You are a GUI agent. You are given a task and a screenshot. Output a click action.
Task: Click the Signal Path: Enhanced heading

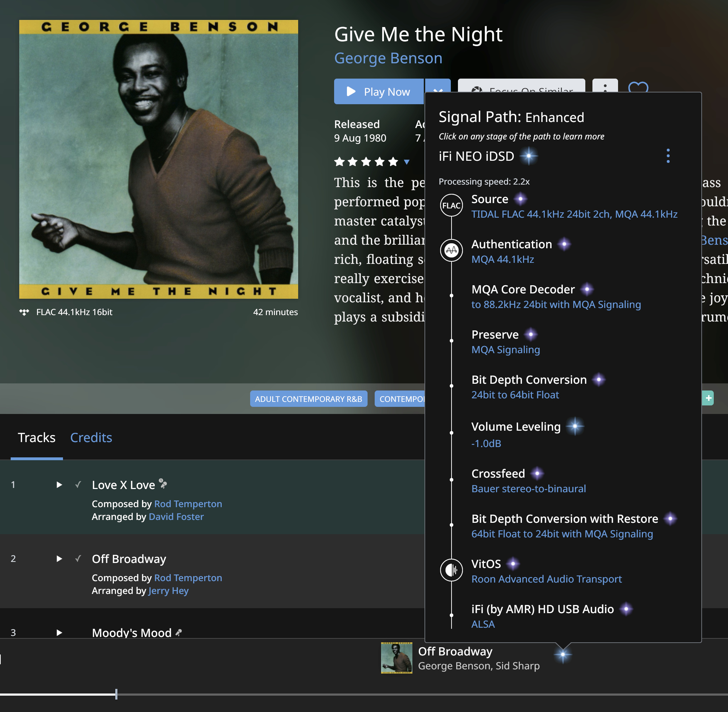[x=511, y=117]
